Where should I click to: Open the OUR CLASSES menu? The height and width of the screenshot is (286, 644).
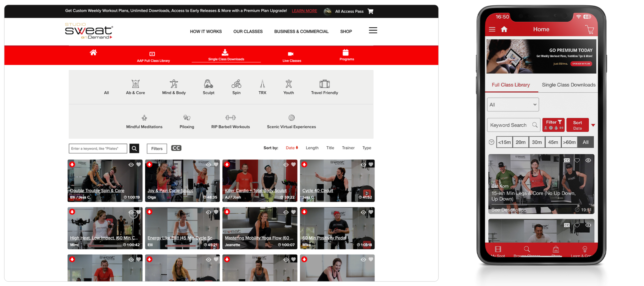point(248,31)
